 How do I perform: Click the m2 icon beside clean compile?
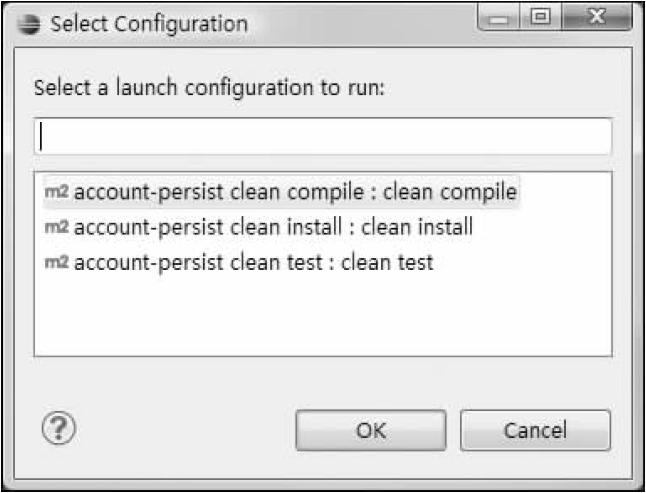pos(56,191)
